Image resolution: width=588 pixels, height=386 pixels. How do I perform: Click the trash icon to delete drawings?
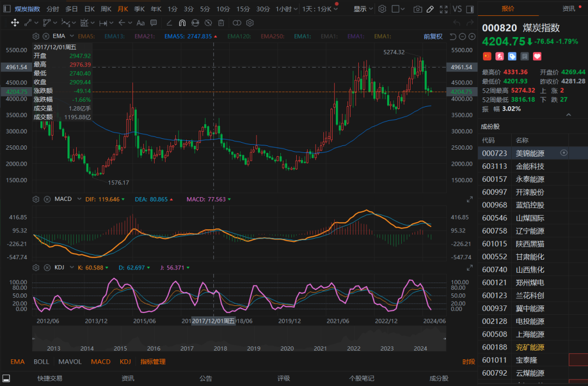221,23
